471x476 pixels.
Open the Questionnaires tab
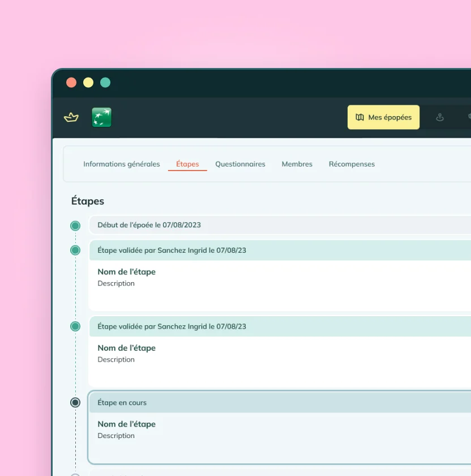click(240, 164)
